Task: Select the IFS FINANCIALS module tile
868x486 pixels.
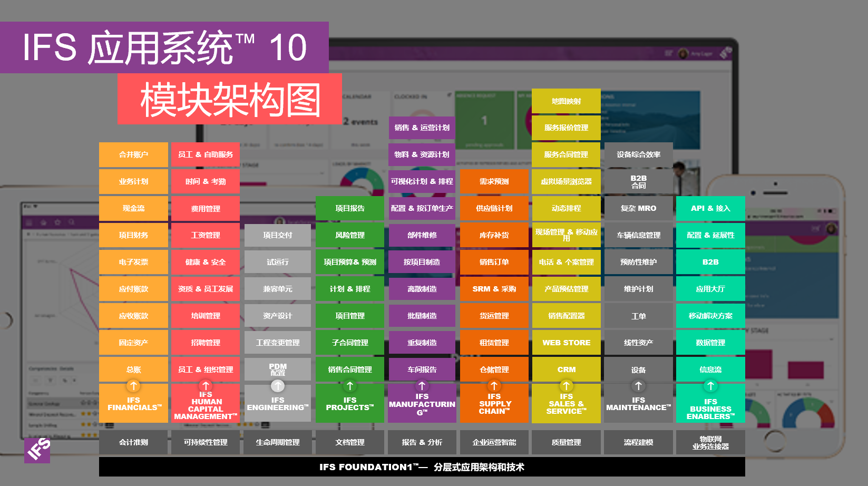Action: (133, 403)
